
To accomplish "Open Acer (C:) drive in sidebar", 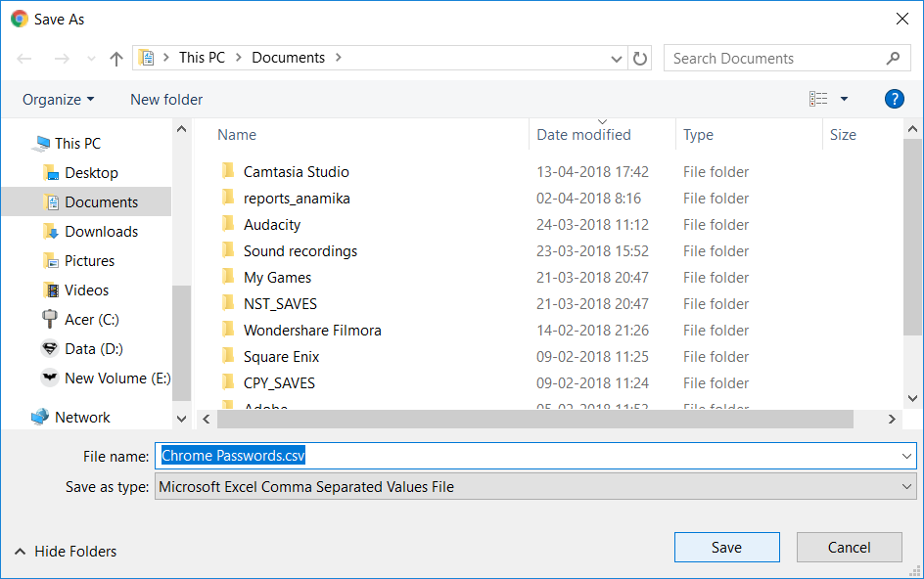I will point(91,320).
